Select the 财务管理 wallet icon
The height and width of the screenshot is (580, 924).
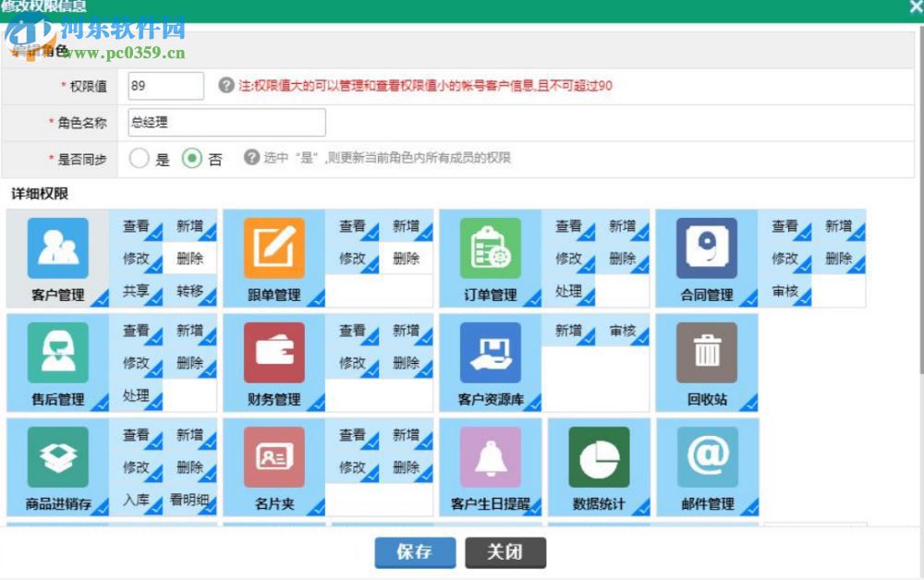(x=274, y=353)
